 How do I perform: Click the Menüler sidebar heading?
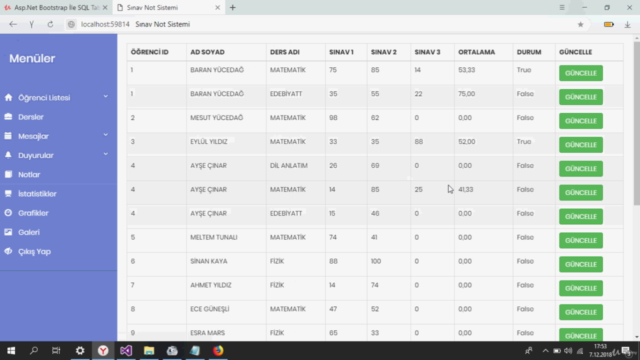tap(32, 58)
